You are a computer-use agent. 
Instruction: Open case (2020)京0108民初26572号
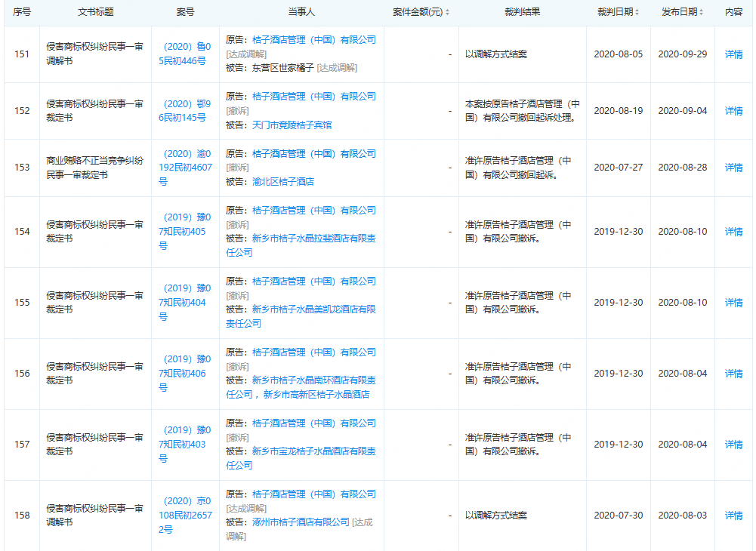[185, 516]
